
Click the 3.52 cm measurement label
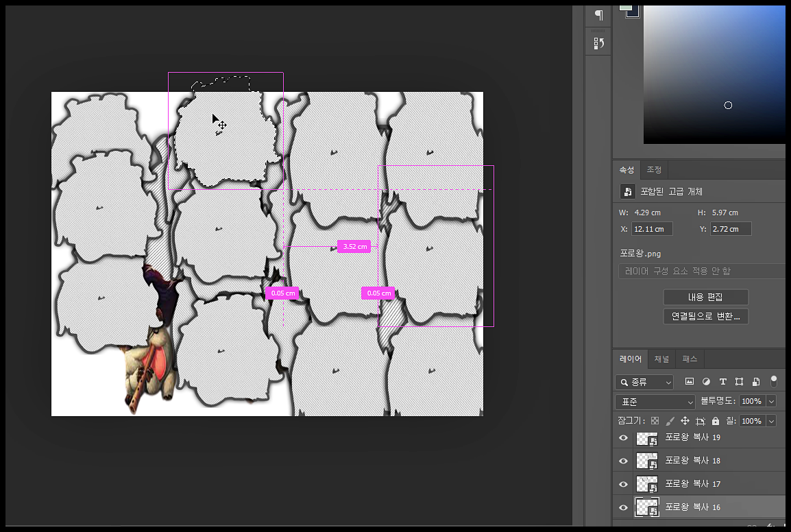coord(354,246)
